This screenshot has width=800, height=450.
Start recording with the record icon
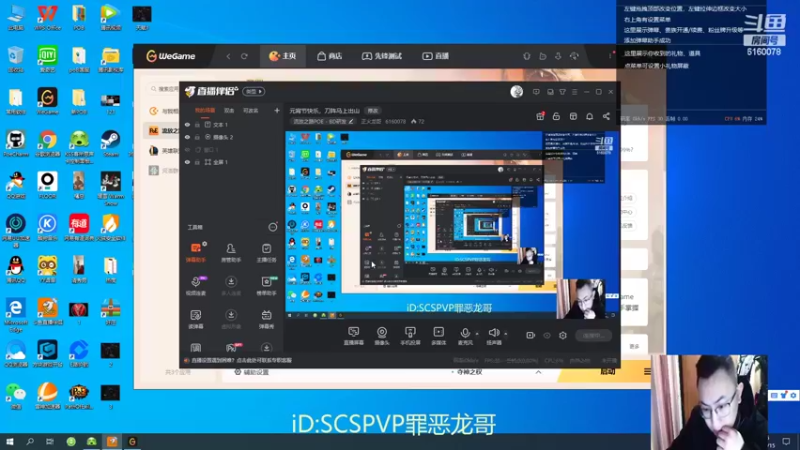[x=531, y=335]
